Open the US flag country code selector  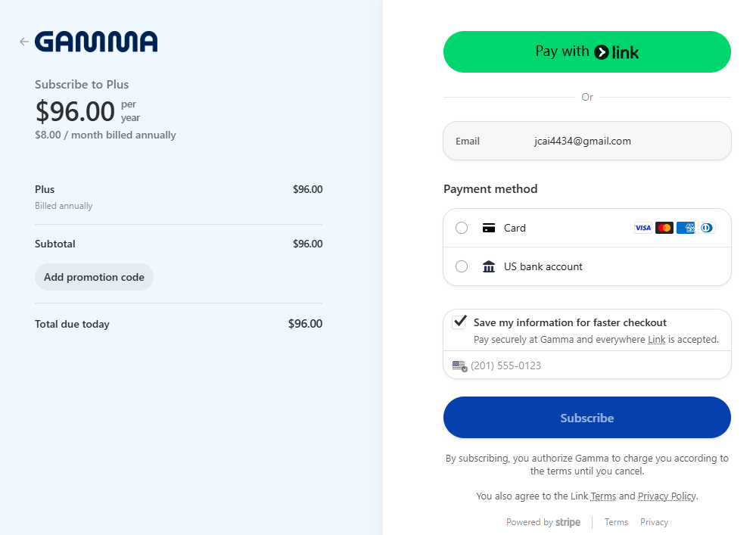coord(459,366)
